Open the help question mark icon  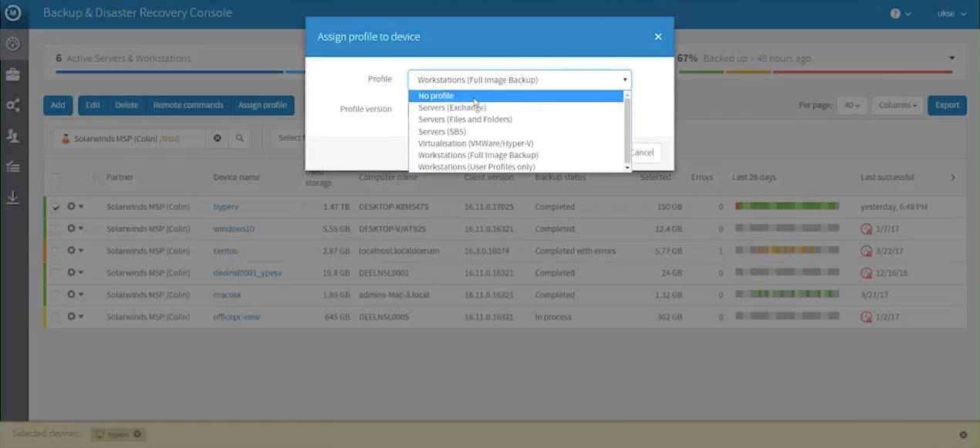(x=894, y=13)
